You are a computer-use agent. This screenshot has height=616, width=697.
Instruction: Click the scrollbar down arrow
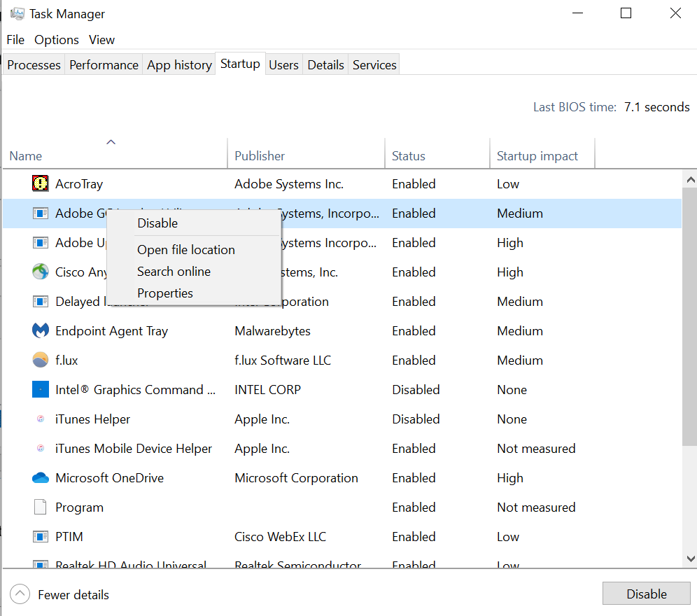pos(690,558)
